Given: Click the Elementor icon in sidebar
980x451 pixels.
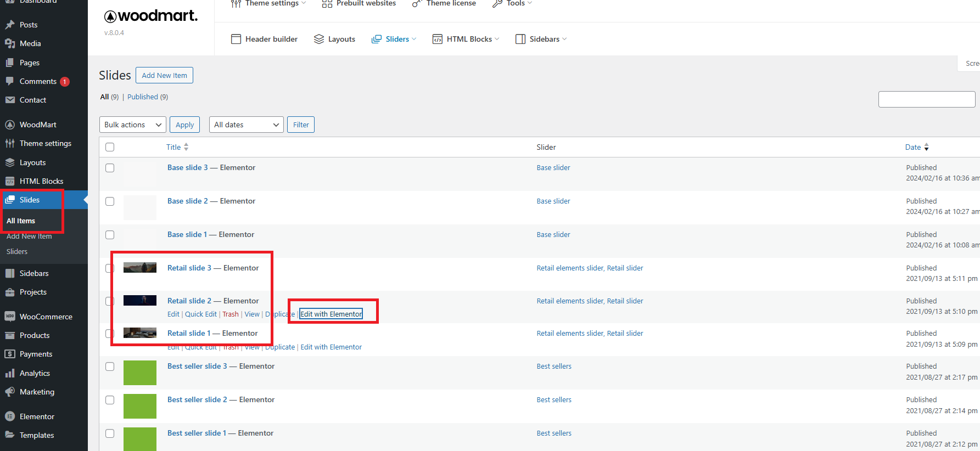Looking at the screenshot, I should coord(10,416).
